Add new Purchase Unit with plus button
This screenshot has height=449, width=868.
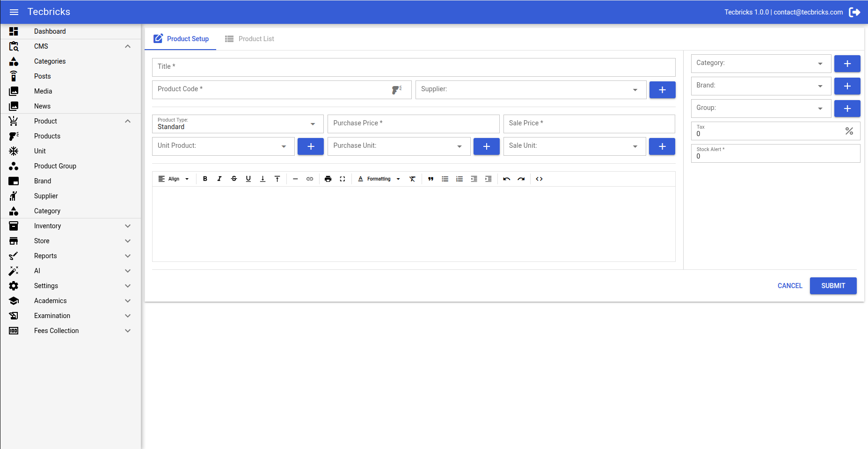[x=487, y=146]
